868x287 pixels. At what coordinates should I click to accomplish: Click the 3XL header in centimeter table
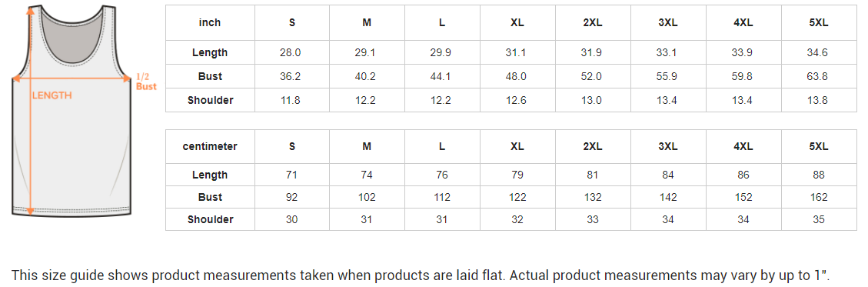click(x=667, y=147)
